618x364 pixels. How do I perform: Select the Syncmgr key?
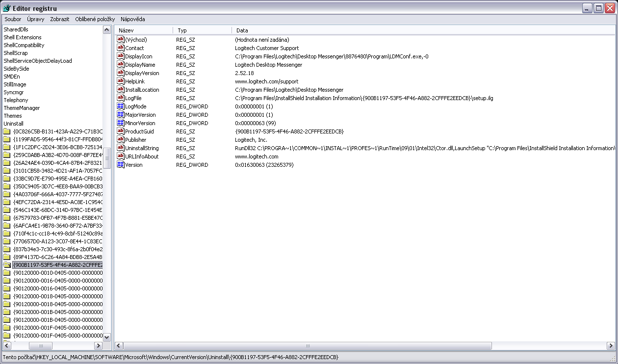[x=14, y=92]
